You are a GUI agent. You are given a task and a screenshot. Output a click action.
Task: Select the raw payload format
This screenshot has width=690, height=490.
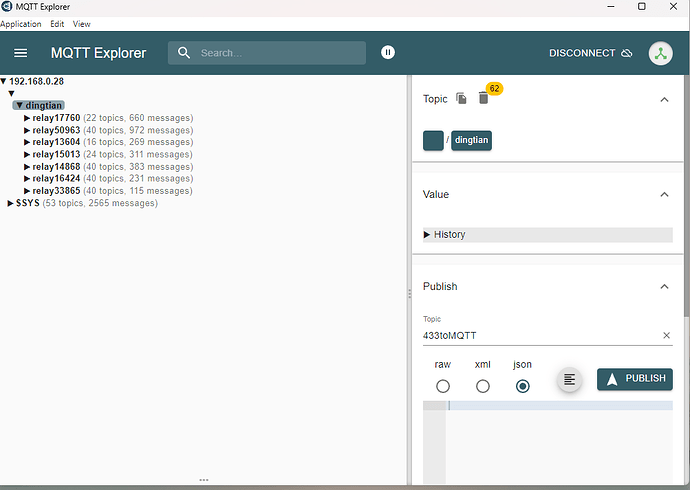443,386
